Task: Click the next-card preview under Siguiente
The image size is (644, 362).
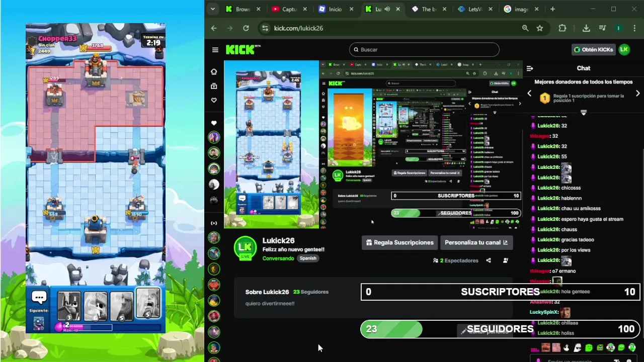Action: pos(39,323)
